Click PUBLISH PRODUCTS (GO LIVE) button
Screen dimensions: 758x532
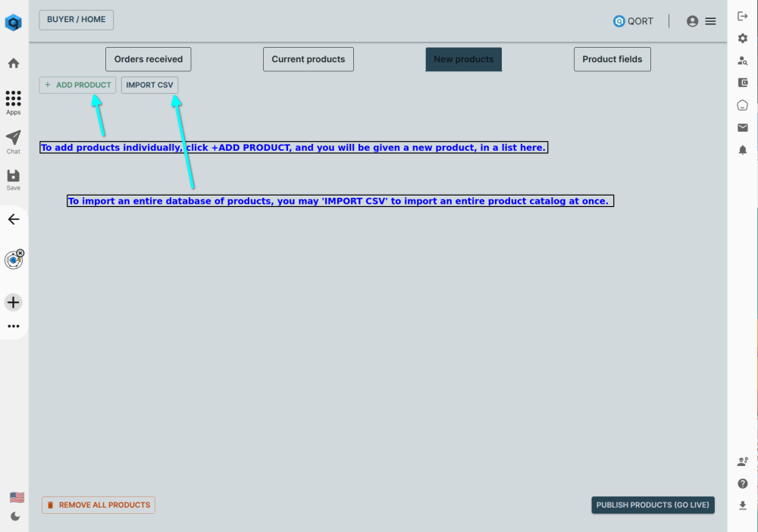(653, 505)
